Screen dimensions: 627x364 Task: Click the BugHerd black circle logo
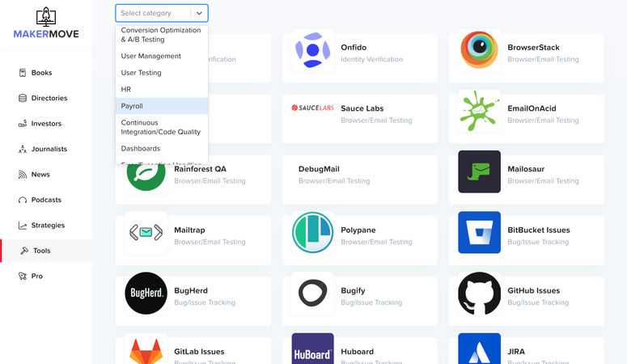point(146,293)
